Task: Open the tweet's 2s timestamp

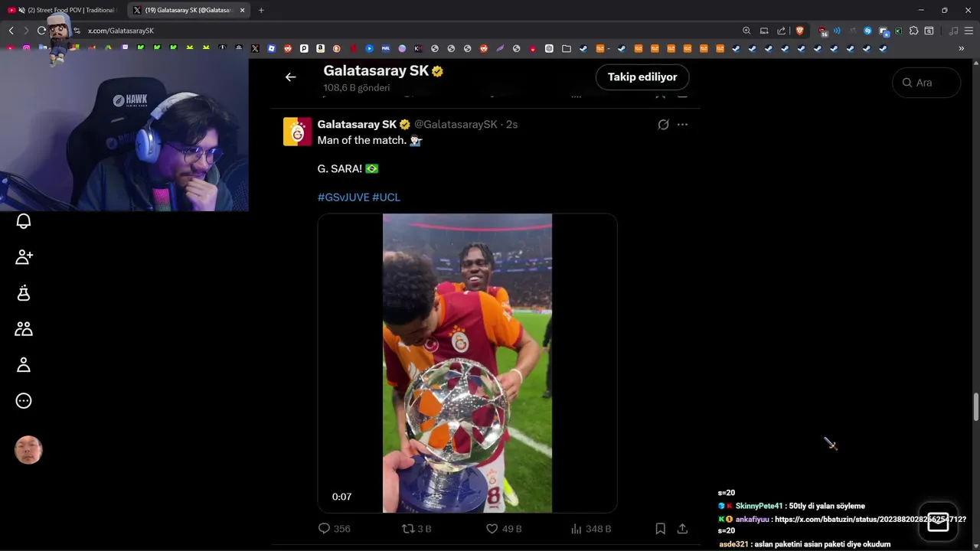Action: pos(511,124)
